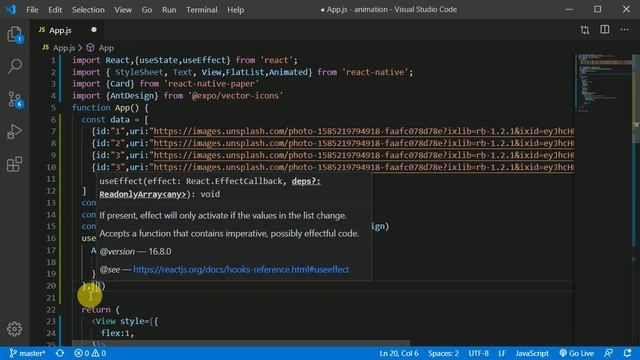
Task: Synchronize changes in status bar
Action: click(60, 353)
